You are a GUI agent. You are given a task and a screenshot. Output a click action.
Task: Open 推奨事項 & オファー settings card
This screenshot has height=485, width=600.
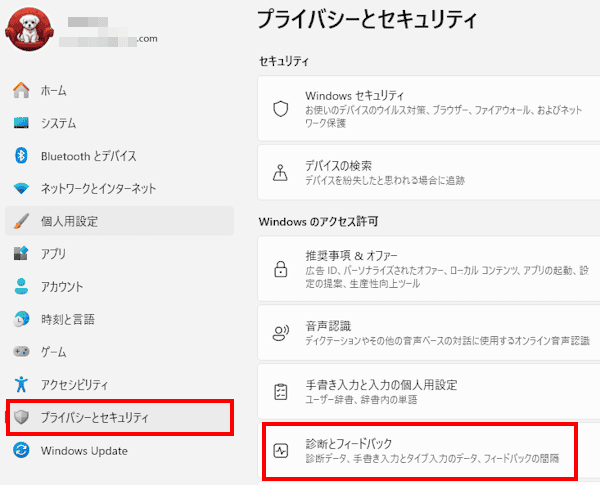429,269
